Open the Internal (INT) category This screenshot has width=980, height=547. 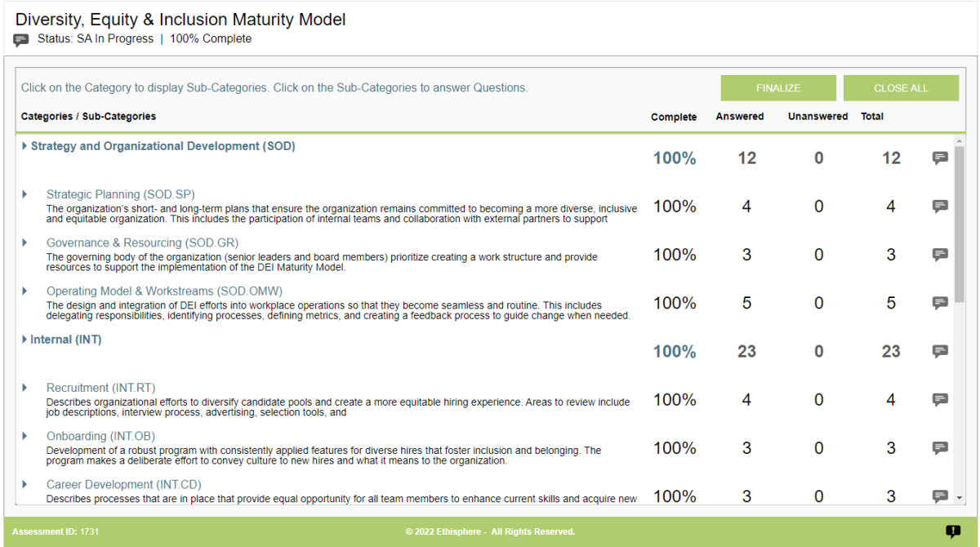[66, 340]
